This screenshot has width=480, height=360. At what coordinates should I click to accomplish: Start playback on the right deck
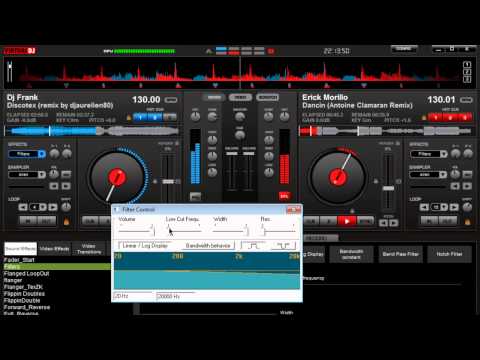point(347,221)
